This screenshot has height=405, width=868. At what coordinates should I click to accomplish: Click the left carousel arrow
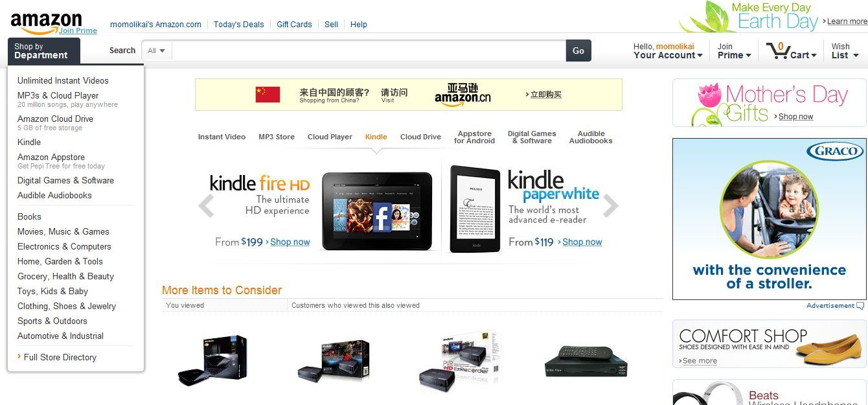(206, 206)
